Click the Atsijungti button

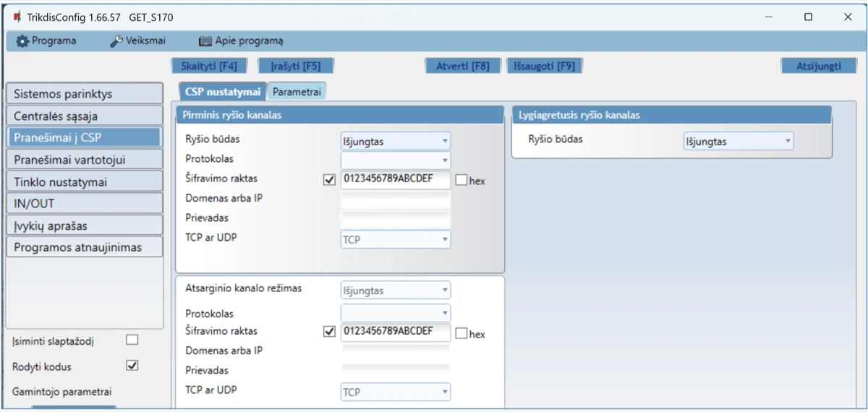pyautogui.click(x=818, y=66)
